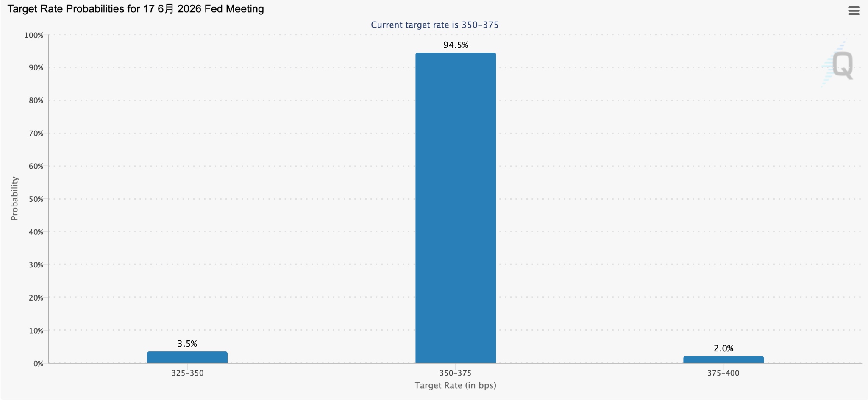
Task: Click the 'Target Rate (in bps)' axis title
Action: (x=456, y=385)
